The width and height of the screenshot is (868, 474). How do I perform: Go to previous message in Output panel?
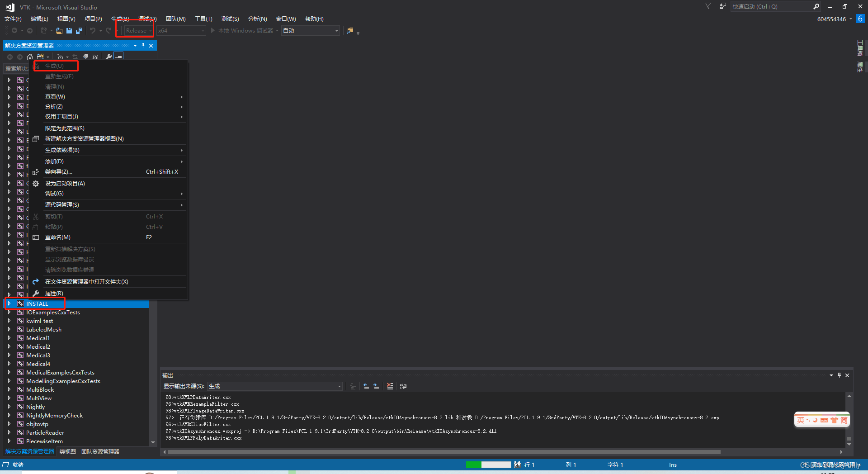pyautogui.click(x=366, y=386)
